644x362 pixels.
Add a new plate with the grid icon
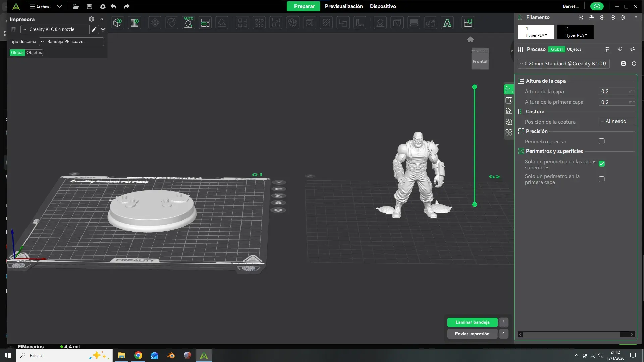coord(135,23)
